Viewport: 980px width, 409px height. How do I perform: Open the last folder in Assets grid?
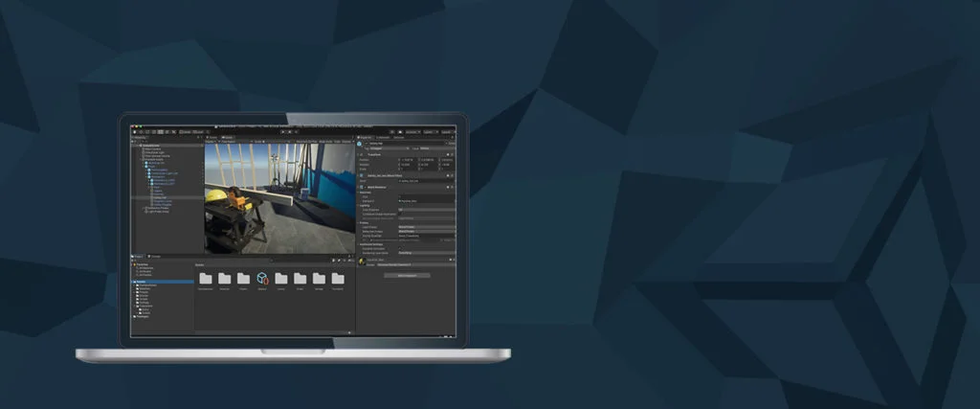tap(338, 278)
